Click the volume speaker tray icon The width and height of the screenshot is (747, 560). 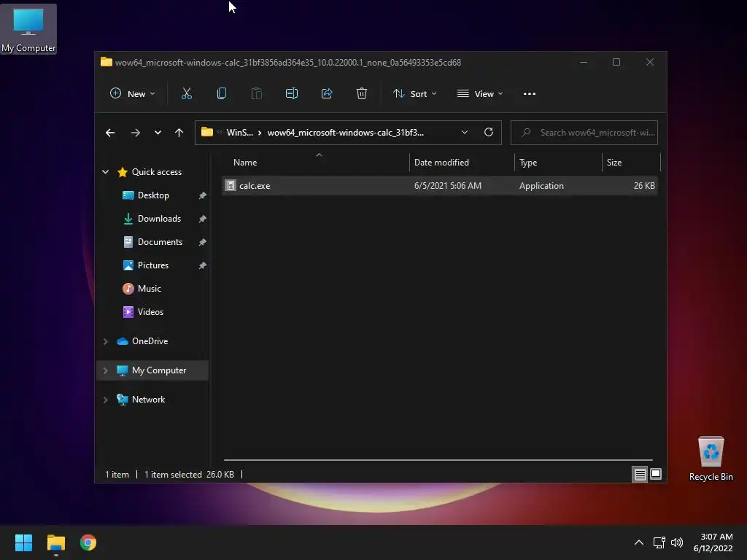pyautogui.click(x=676, y=542)
